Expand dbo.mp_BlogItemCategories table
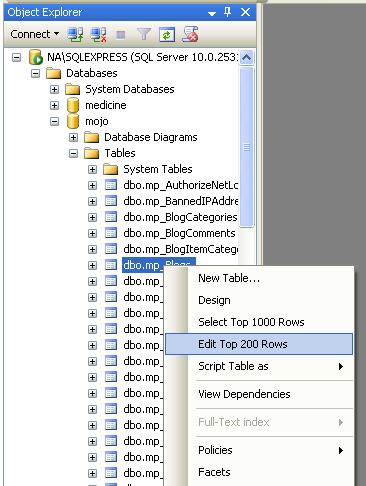The height and width of the screenshot is (486, 366). pyautogui.click(x=92, y=249)
